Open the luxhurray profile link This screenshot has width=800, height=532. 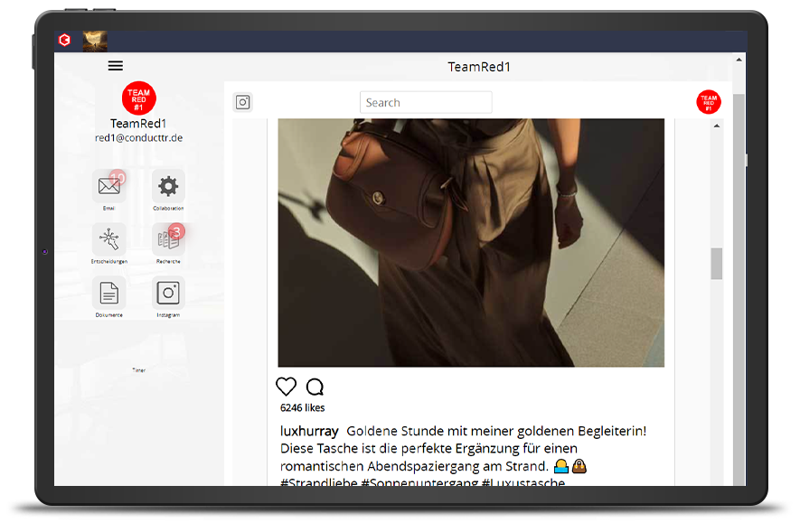tap(309, 431)
